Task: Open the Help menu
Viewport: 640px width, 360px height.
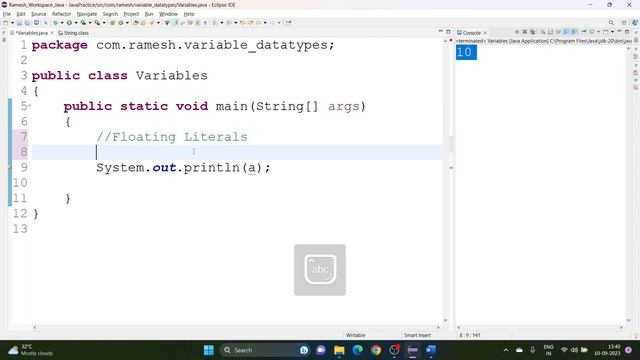Action: click(x=189, y=14)
